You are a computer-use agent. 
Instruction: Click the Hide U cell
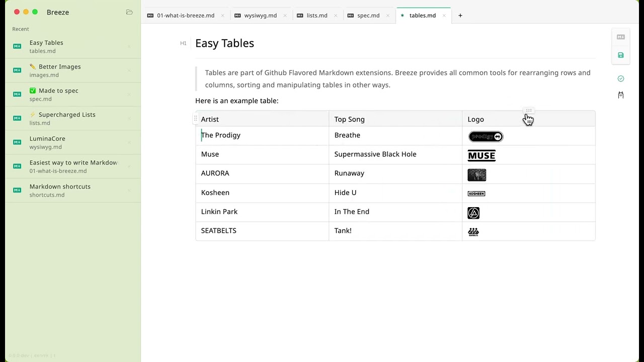pyautogui.click(x=395, y=193)
